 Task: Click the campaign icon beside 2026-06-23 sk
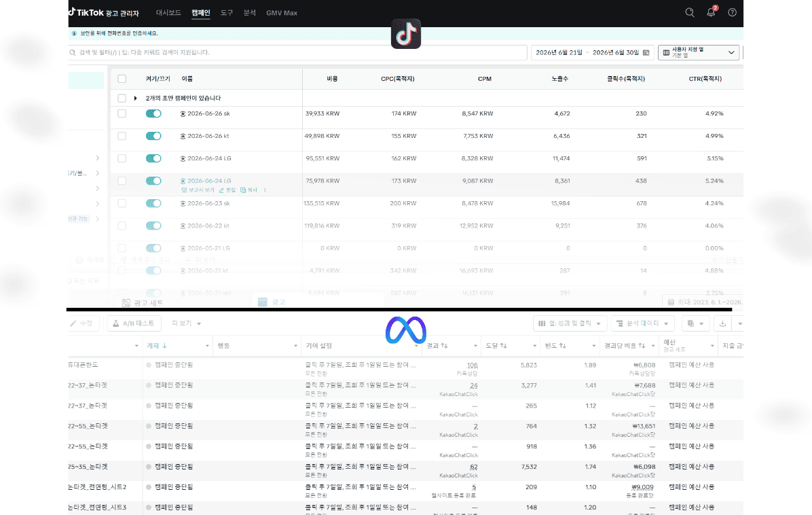pos(183,204)
